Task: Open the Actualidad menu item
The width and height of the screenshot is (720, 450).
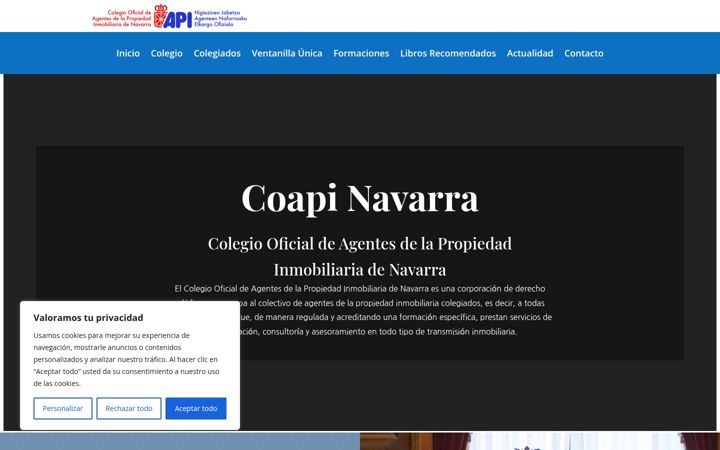Action: pyautogui.click(x=530, y=53)
